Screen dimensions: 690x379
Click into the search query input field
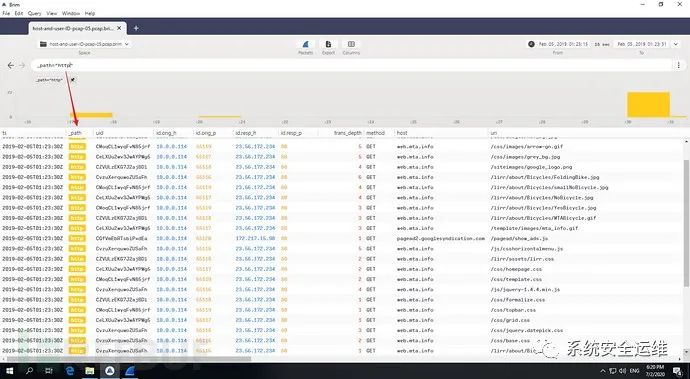click(x=352, y=65)
